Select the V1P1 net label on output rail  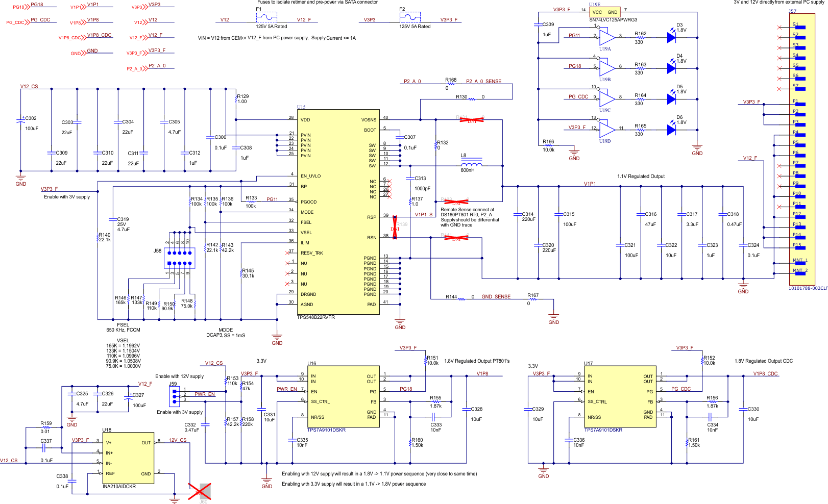(590, 184)
